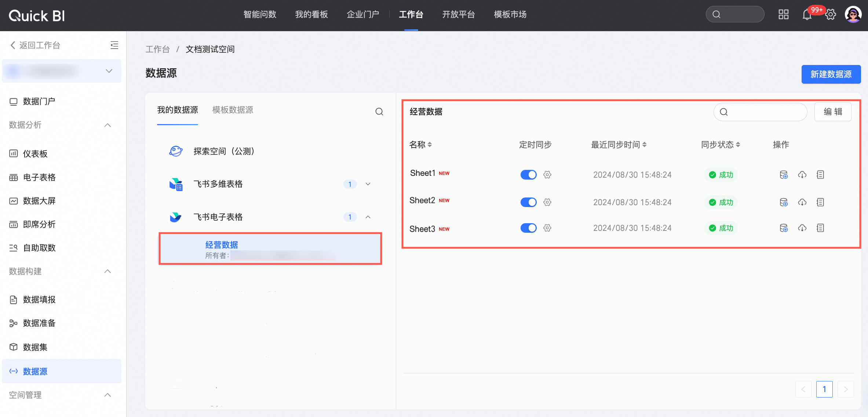Click 工作台 breadcrumb link
Image resolution: width=868 pixels, height=417 pixels.
(x=158, y=49)
